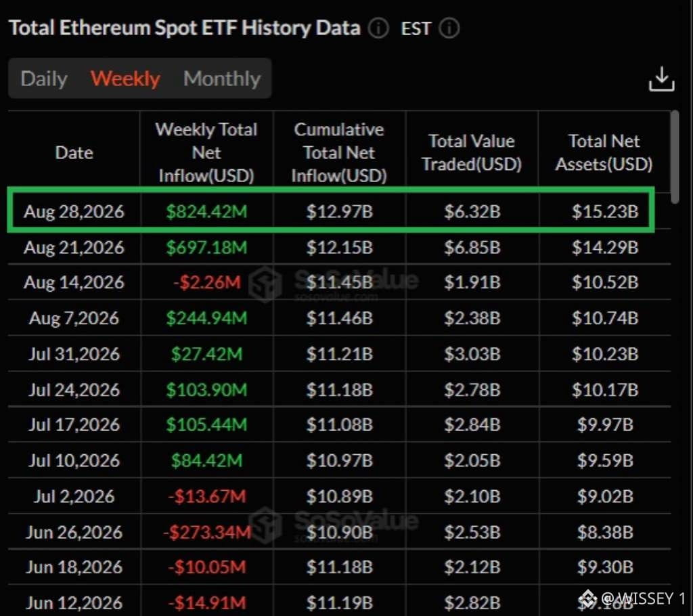Click the $1.91B value traded cell

click(x=472, y=282)
